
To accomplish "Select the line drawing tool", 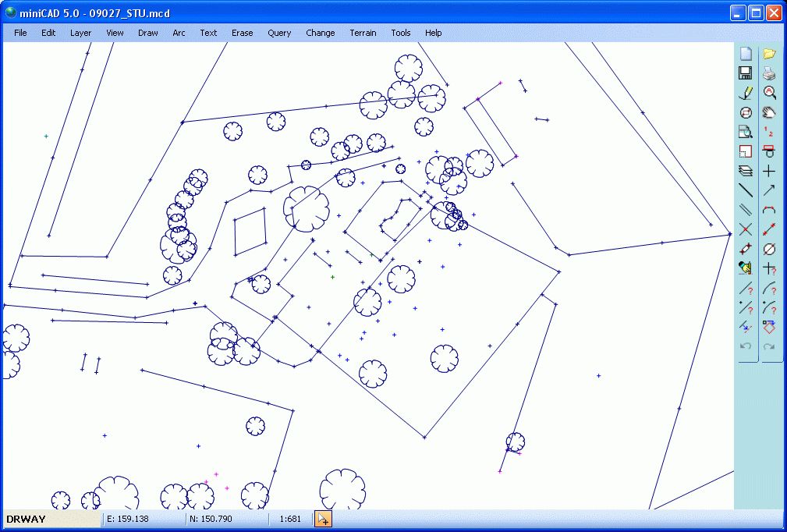I will click(746, 190).
